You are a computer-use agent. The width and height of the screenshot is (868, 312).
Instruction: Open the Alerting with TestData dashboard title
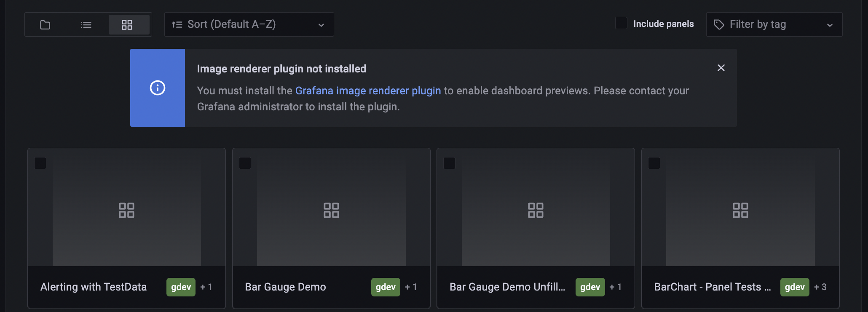tap(94, 287)
